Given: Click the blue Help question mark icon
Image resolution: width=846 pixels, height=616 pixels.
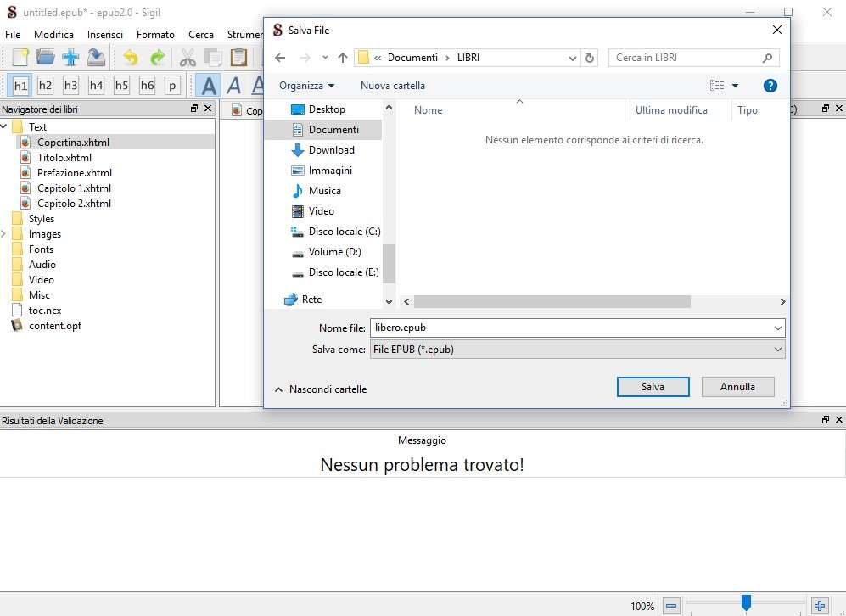Looking at the screenshot, I should (x=770, y=86).
